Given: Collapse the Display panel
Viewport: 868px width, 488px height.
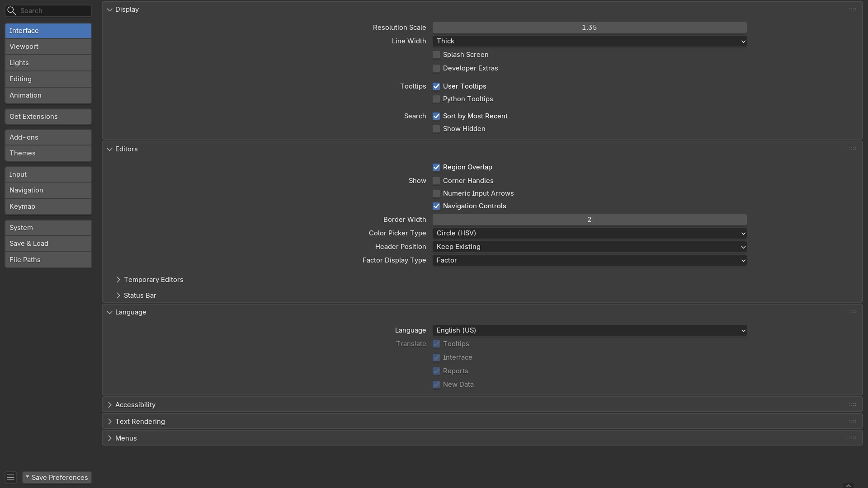Looking at the screenshot, I should pos(109,9).
